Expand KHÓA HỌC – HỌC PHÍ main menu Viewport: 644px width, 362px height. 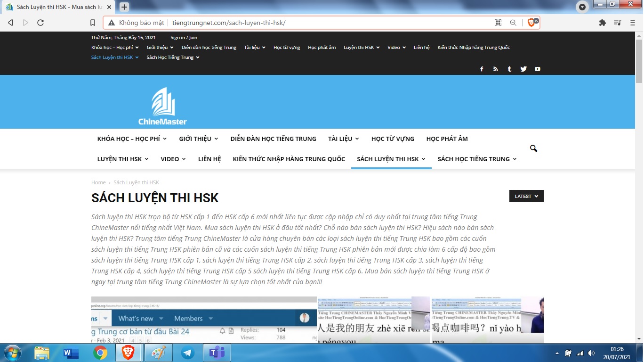(132, 139)
